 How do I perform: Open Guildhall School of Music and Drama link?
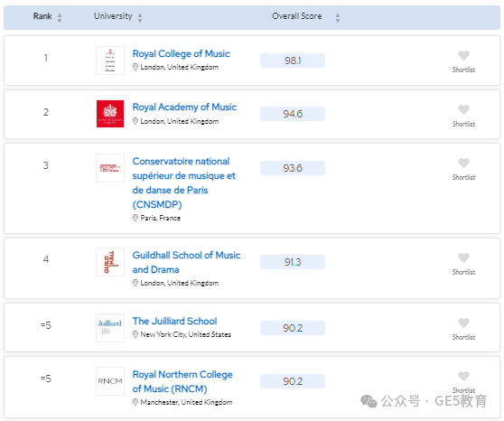[x=186, y=262]
